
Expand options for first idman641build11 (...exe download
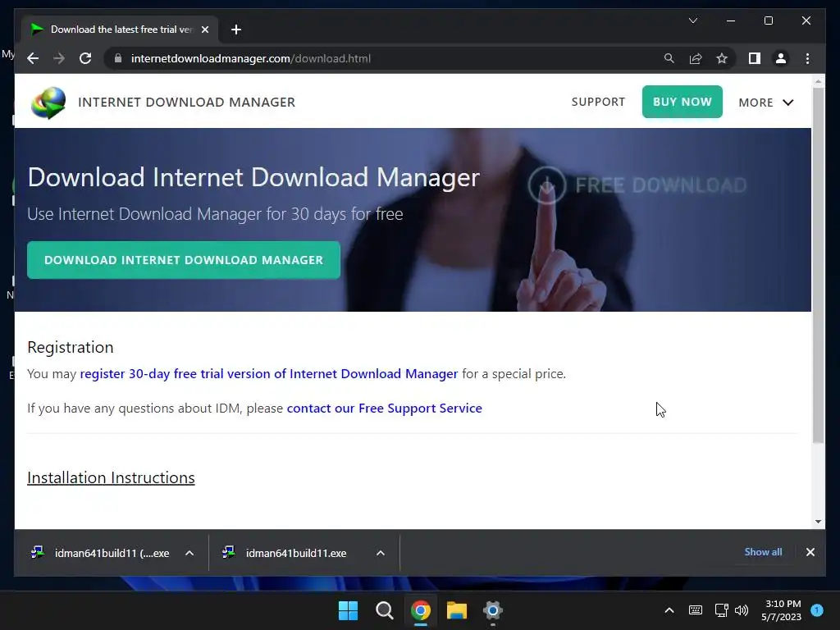189,553
